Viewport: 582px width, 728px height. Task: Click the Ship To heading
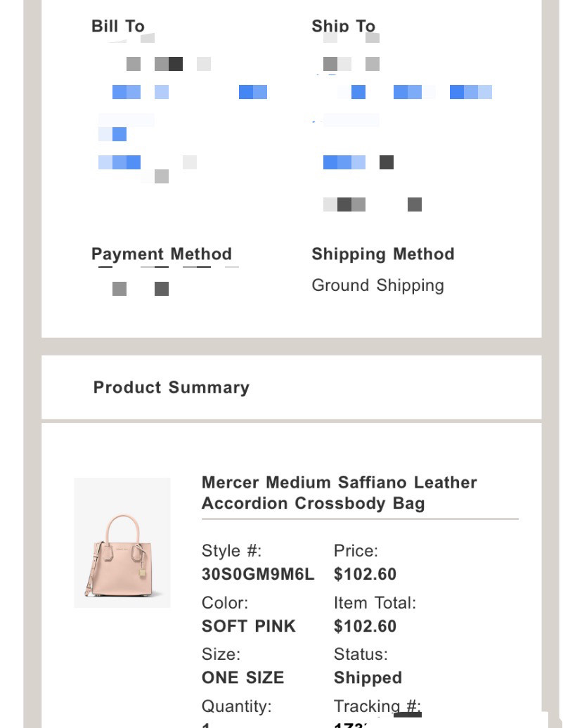click(343, 26)
